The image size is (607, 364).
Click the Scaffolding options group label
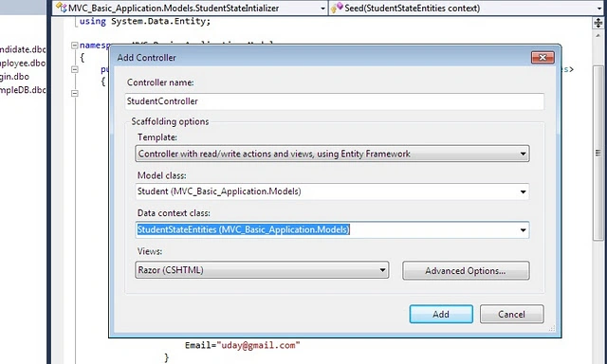click(x=170, y=121)
